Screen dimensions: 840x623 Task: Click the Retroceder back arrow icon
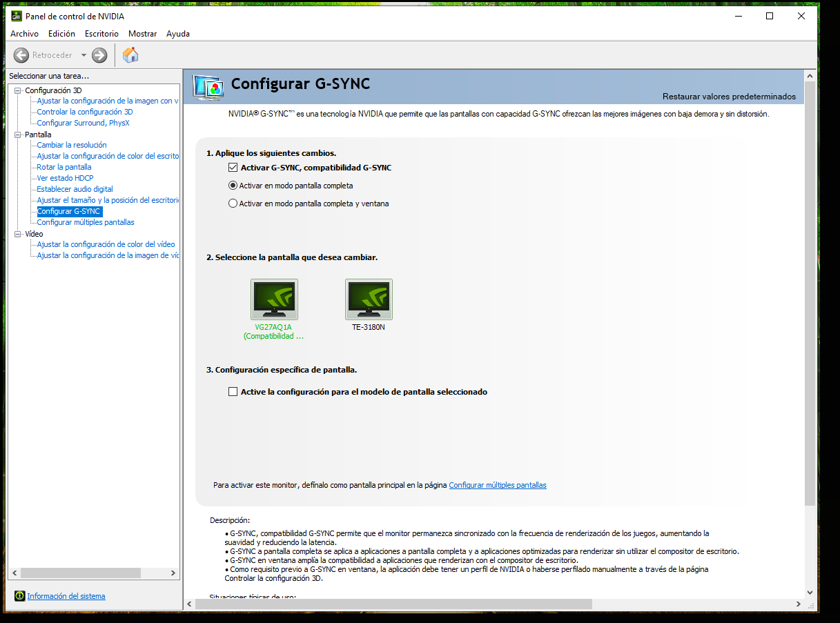21,55
